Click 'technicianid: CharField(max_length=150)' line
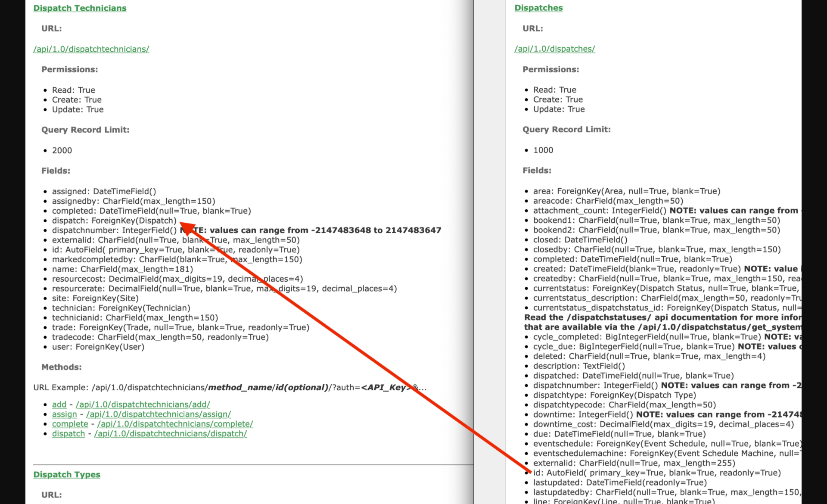This screenshot has width=827, height=504. 135,317
